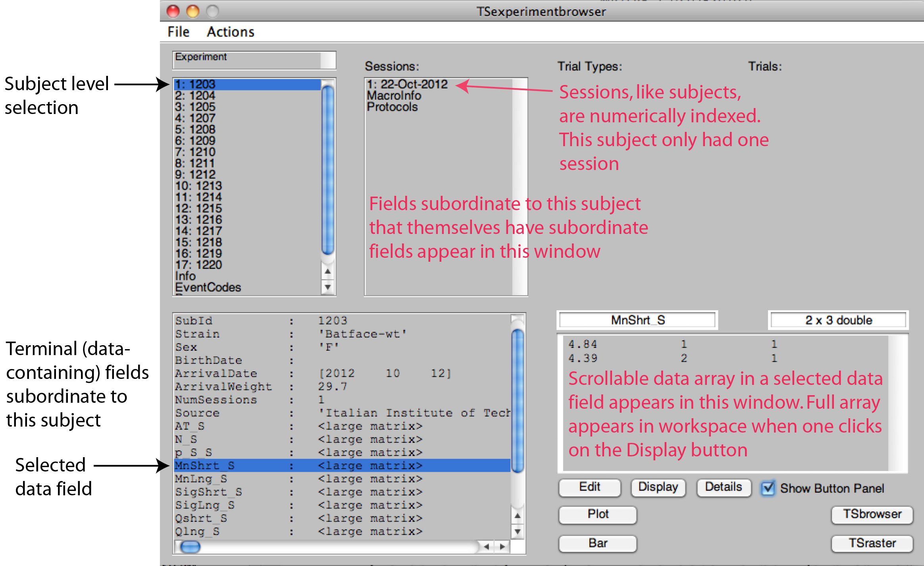Image resolution: width=924 pixels, height=566 pixels.
Task: Select subject 5: 1208 in list
Action: (195, 129)
